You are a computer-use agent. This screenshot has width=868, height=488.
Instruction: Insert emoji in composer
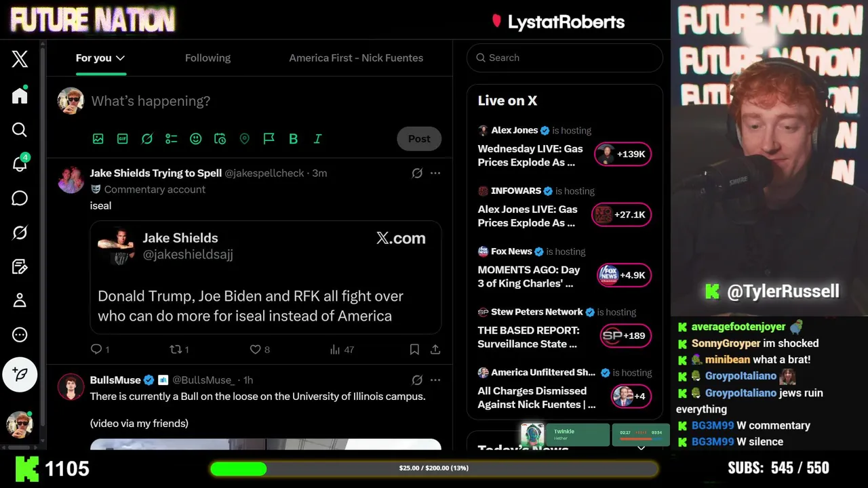click(x=196, y=139)
